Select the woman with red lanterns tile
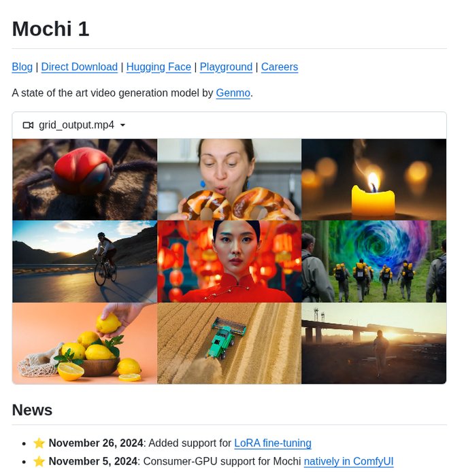 (229, 261)
